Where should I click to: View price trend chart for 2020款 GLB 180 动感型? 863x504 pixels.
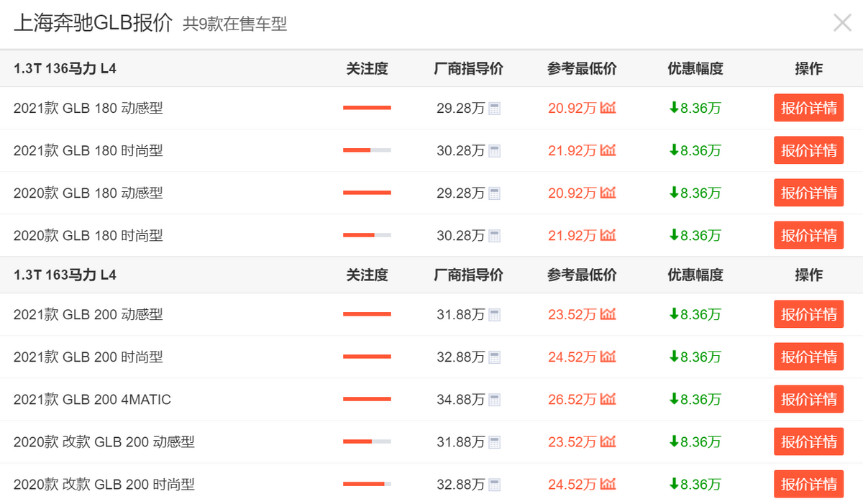(x=608, y=193)
